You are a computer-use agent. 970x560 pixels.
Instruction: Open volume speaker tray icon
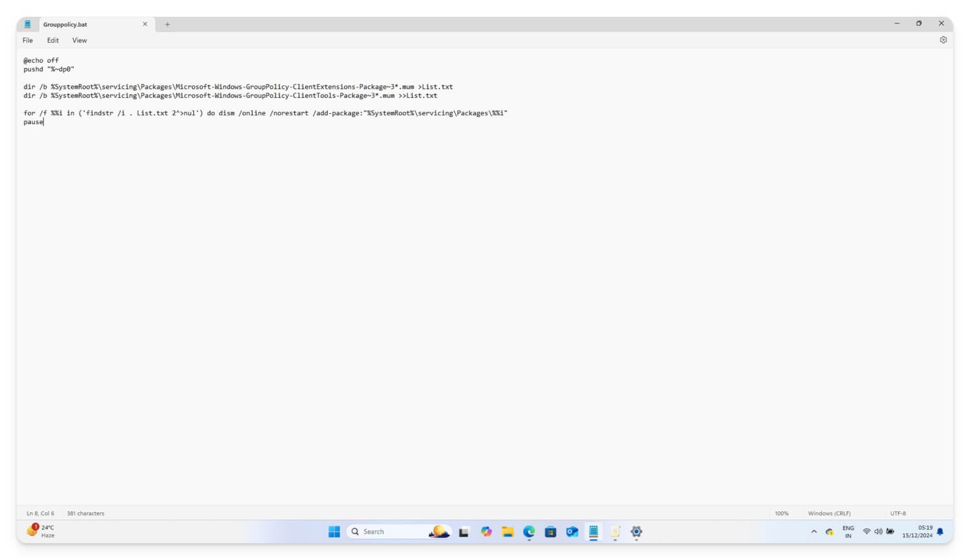[x=878, y=532]
